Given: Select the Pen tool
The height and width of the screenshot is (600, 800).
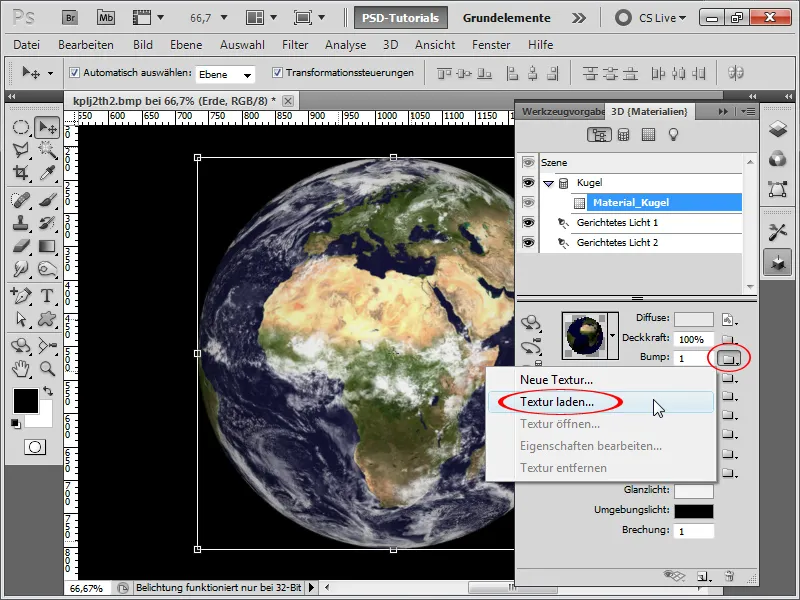Looking at the screenshot, I should 20,295.
